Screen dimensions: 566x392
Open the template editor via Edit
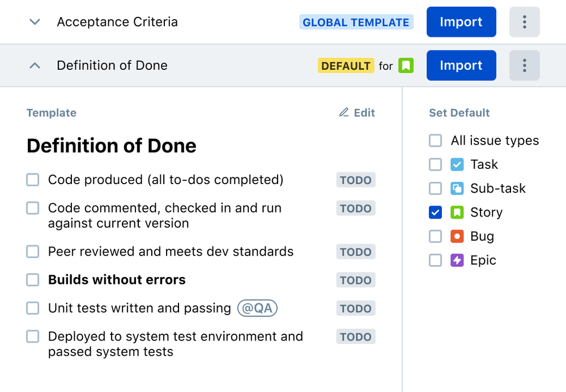point(356,112)
